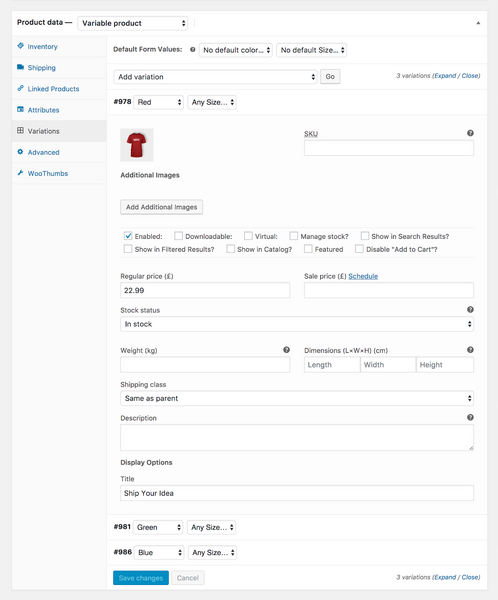Open the Variable product type dropdown
This screenshot has width=498, height=600.
133,23
